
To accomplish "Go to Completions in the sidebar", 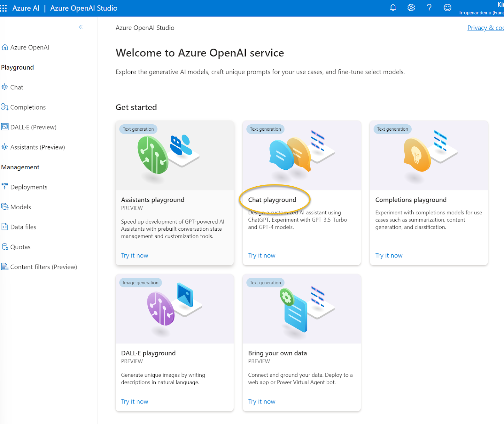I will coord(28,107).
